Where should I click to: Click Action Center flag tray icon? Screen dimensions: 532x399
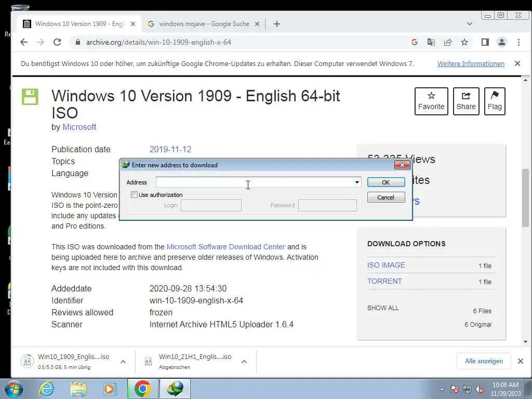click(455, 389)
